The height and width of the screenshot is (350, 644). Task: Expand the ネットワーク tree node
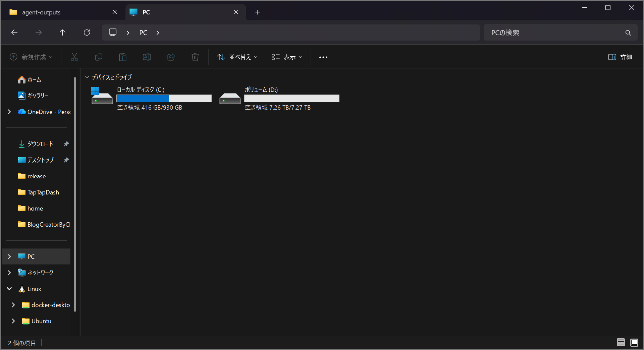9,273
